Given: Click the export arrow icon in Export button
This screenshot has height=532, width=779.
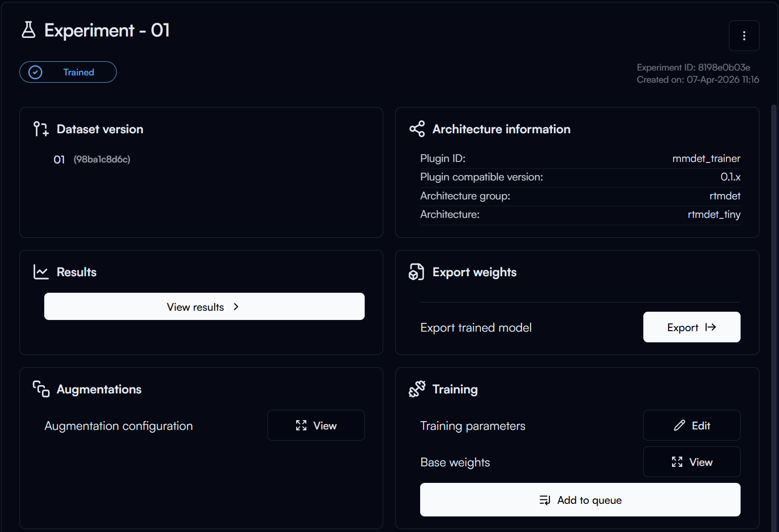Looking at the screenshot, I should coord(710,327).
